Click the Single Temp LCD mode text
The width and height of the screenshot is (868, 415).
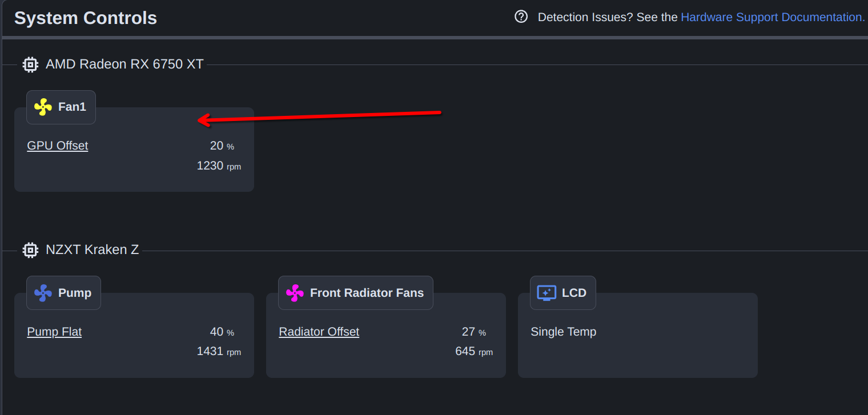[x=563, y=332]
